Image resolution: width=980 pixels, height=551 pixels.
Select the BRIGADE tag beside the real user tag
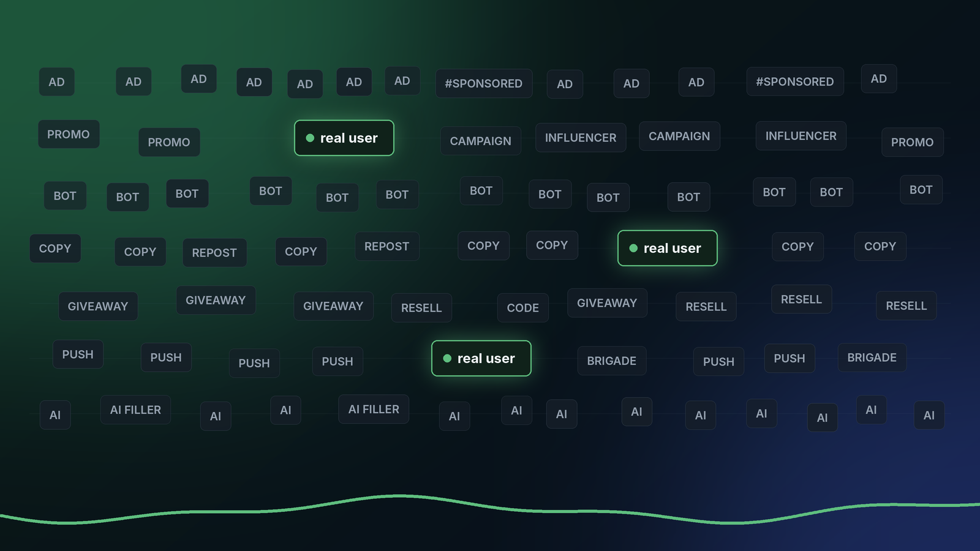612,361
